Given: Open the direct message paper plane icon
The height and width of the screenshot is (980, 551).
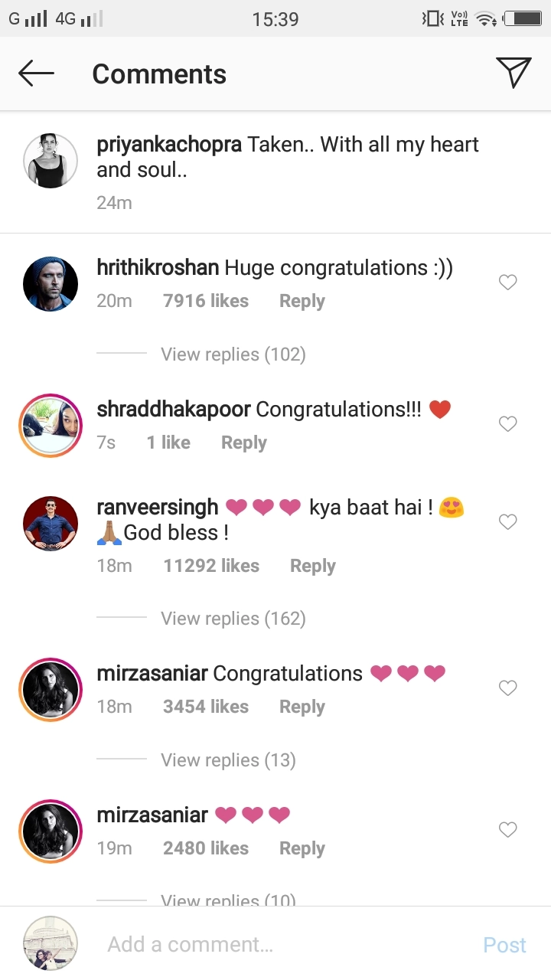Looking at the screenshot, I should pos(514,73).
